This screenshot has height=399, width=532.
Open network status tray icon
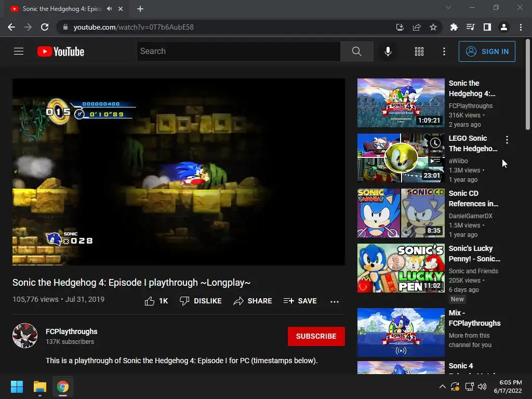469,387
